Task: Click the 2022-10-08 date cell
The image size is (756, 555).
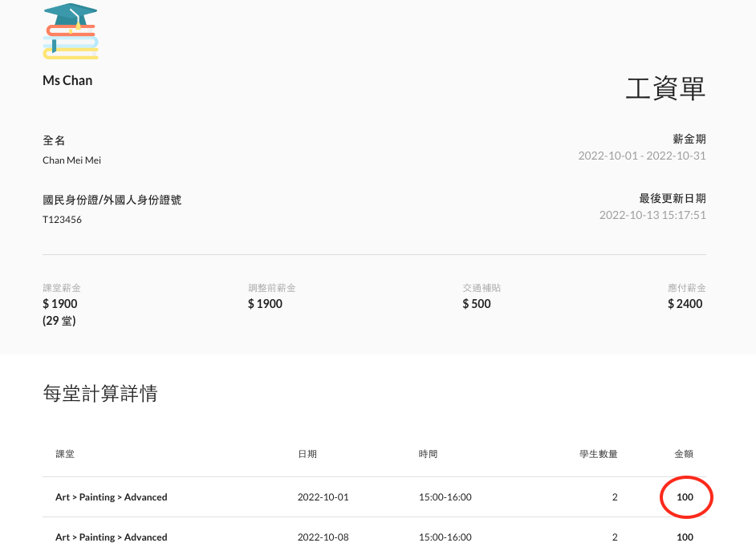Action: click(x=323, y=537)
